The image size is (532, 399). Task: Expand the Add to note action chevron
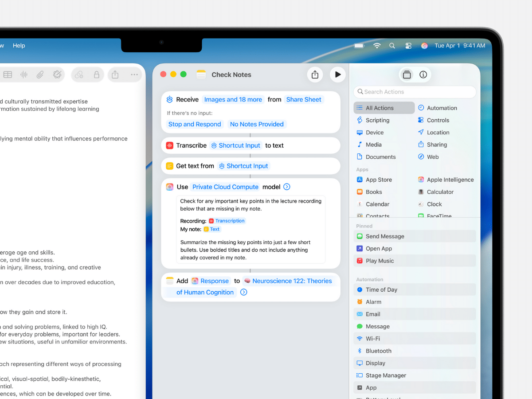(x=243, y=292)
